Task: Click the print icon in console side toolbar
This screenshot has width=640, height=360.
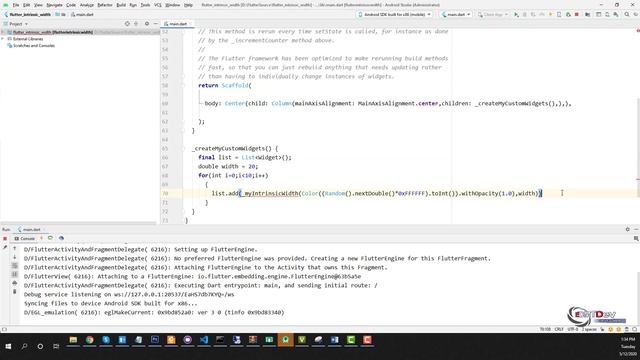Action: point(15,283)
